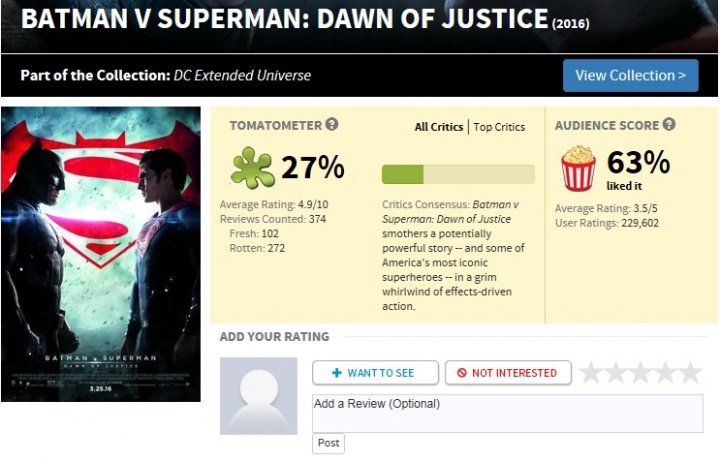Focus the Add a Review text box
Viewport: 720px width, 462px height.
click(x=507, y=413)
